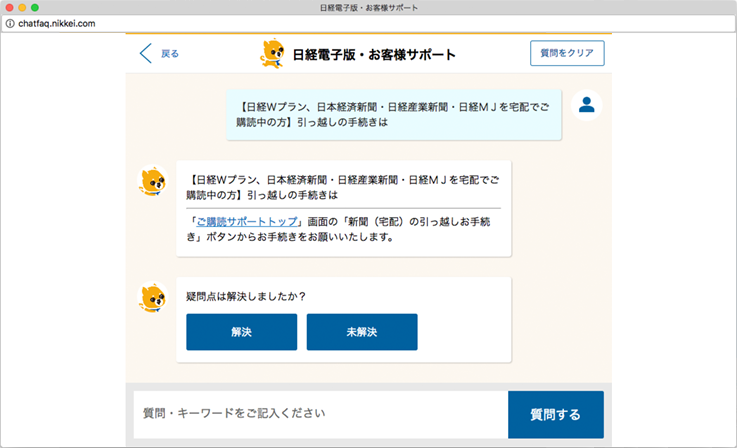This screenshot has height=448, width=737.
Task: Click the back chevron arrow icon
Action: click(146, 54)
